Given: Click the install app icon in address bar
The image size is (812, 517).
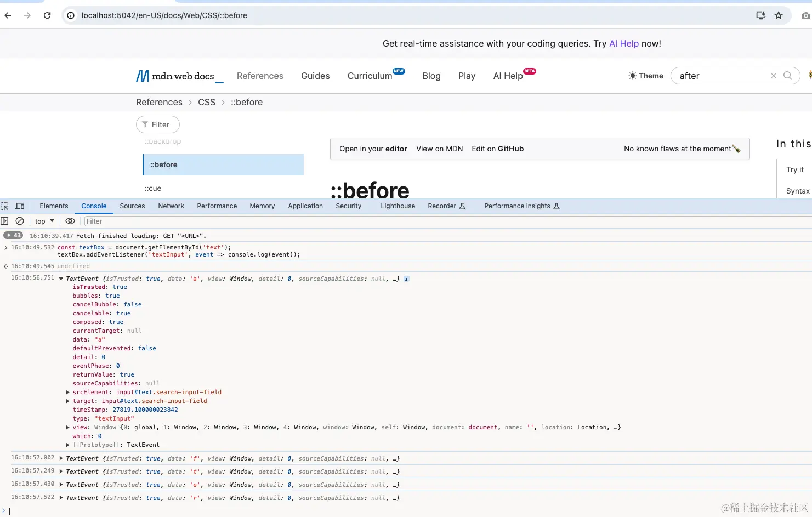Looking at the screenshot, I should pyautogui.click(x=760, y=15).
